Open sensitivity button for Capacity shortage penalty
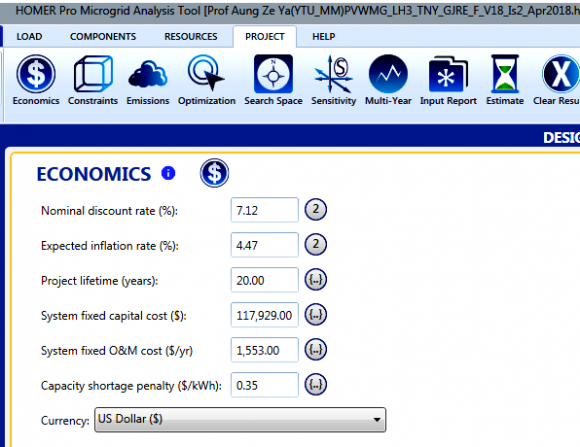The image size is (580, 447). [316, 385]
